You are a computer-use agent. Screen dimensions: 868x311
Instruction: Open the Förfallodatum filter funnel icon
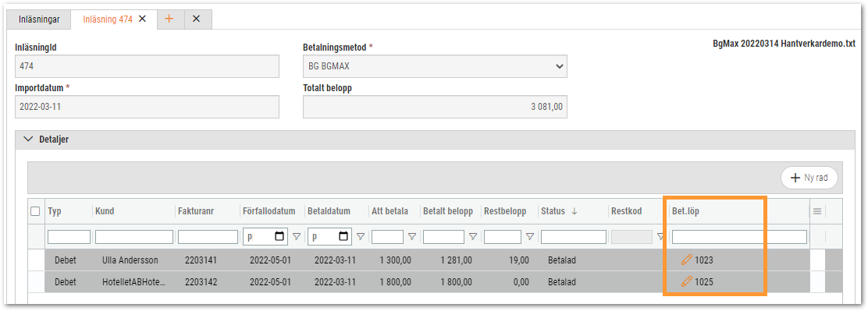point(297,236)
